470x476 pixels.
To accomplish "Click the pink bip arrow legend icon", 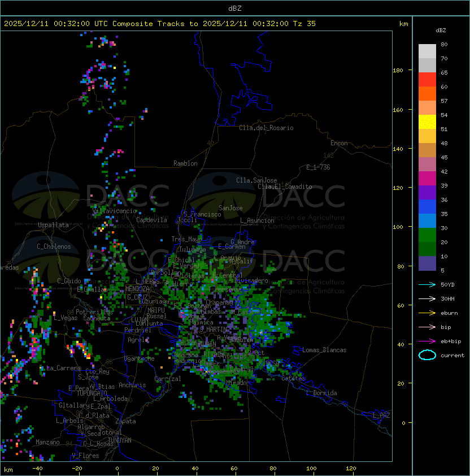I will 427,327.
